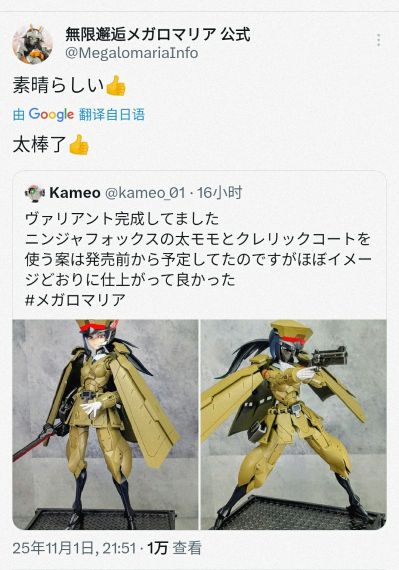Open the MegalomariaInfo profile avatar
This screenshot has height=570, width=399.
click(33, 44)
